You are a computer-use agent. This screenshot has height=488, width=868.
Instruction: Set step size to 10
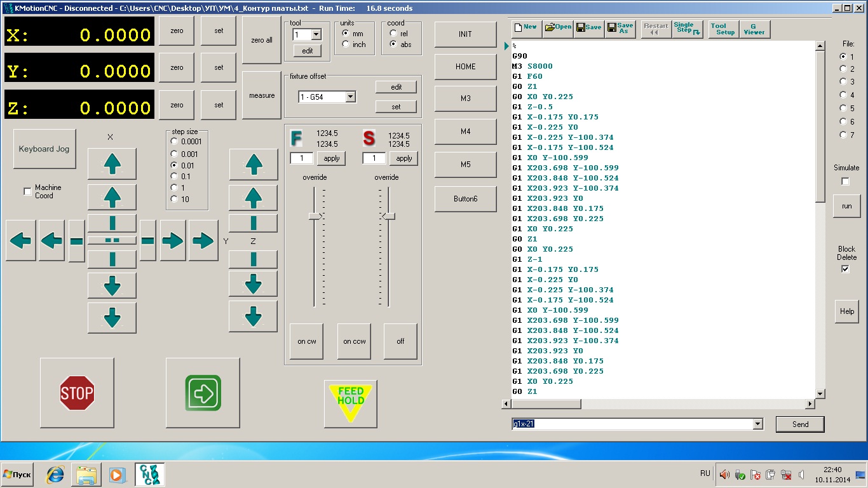point(175,199)
